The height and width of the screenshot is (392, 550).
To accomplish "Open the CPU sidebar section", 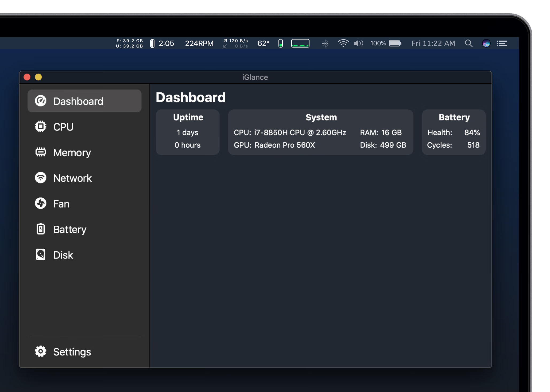I will pyautogui.click(x=84, y=127).
